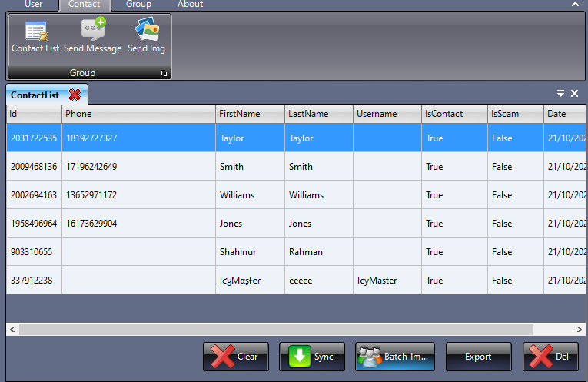
Task: Click the Clear button with red cross
Action: point(236,357)
